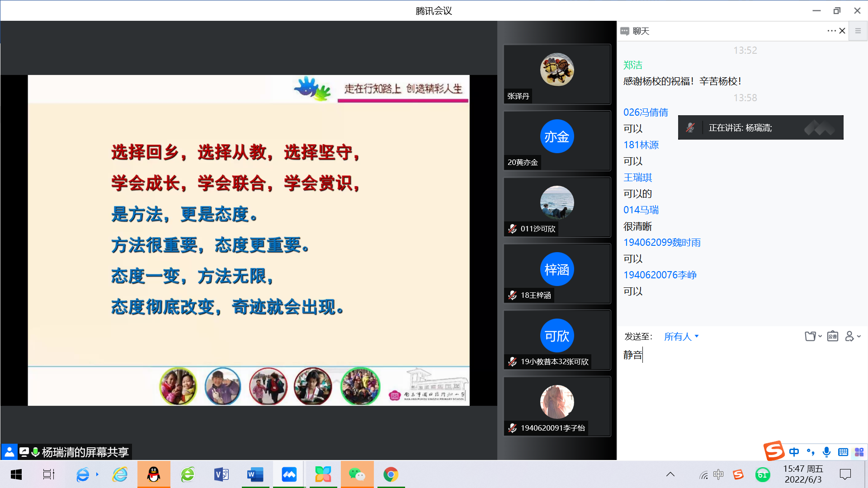Toggle the mute icon in the speaking banner

690,127
